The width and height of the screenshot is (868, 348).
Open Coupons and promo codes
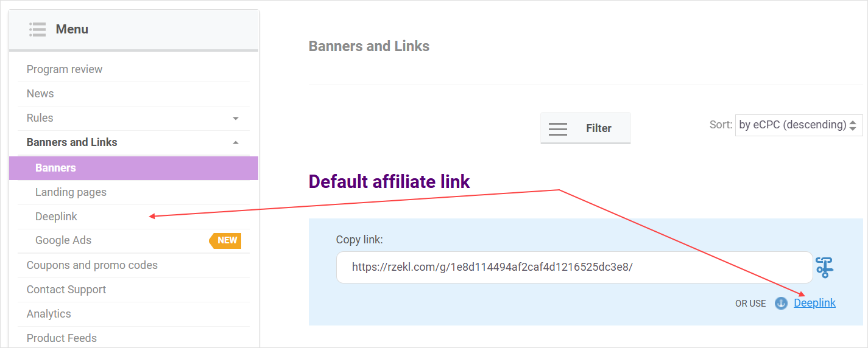(x=92, y=265)
